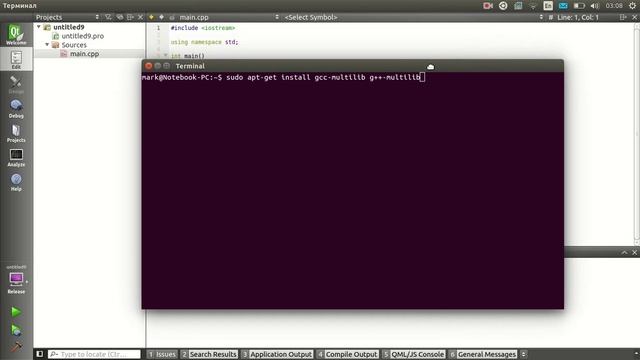
Task: Switch to Edit mode in sidebar
Action: pyautogui.click(x=16, y=60)
